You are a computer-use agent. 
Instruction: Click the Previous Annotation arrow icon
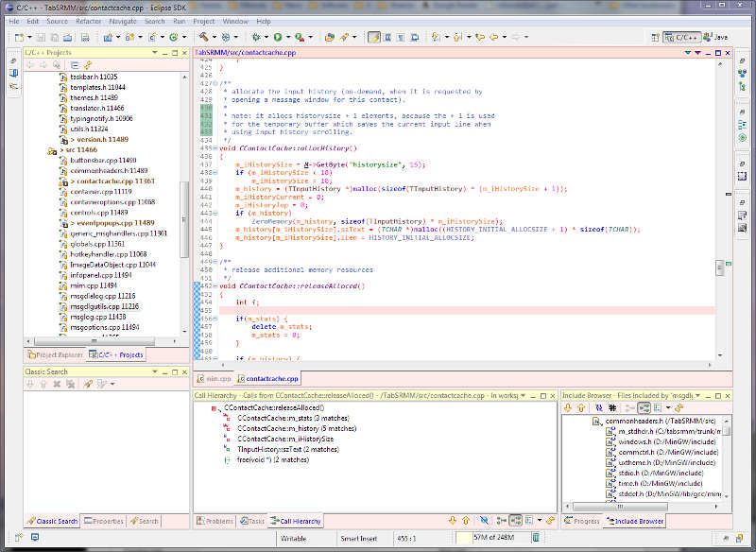457,37
